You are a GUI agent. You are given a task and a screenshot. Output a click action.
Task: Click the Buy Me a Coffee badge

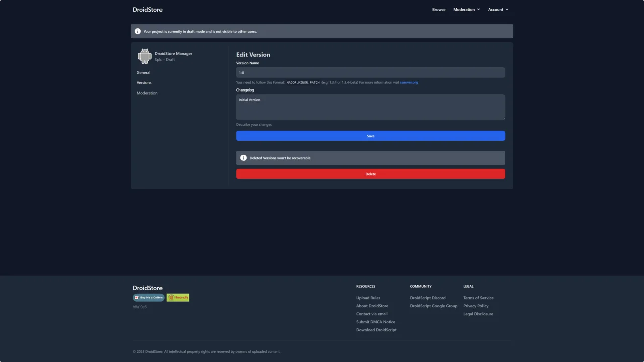[x=148, y=297]
